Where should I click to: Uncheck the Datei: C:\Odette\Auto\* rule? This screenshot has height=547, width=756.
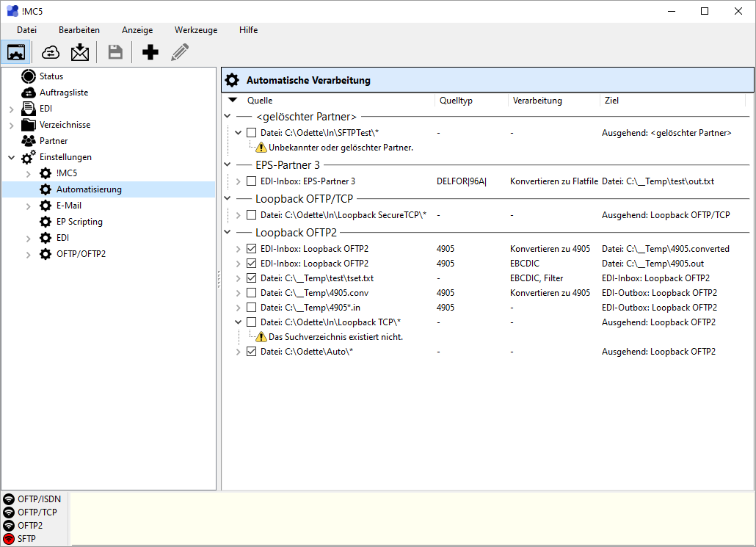[x=252, y=352]
